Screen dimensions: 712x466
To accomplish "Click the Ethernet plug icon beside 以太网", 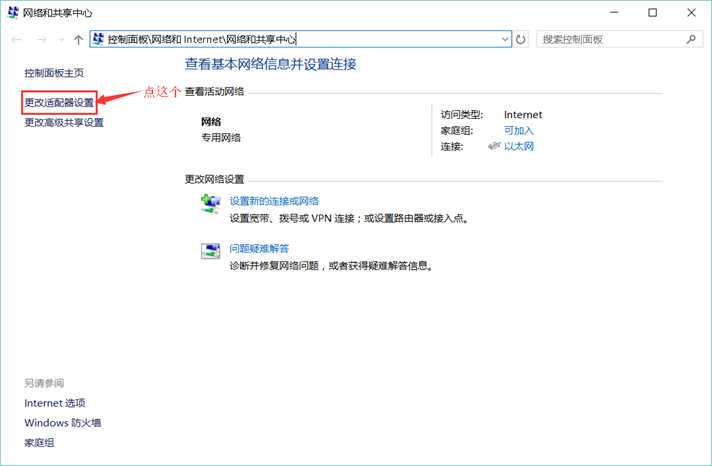I will pos(494,146).
